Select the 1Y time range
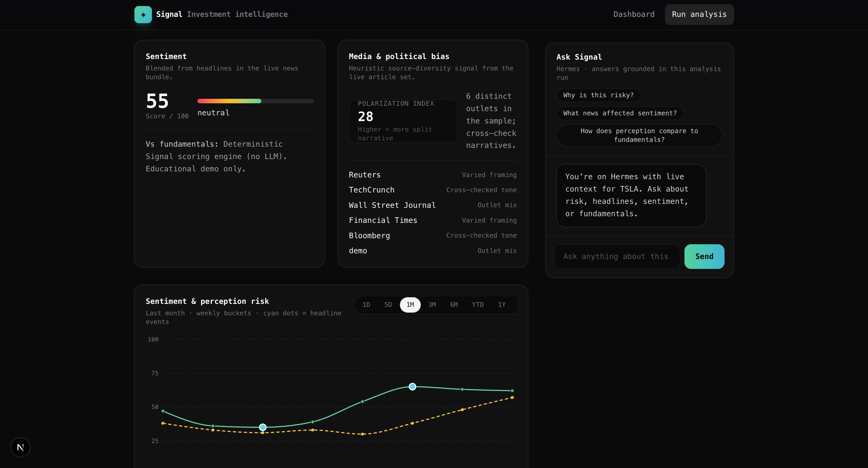 tap(502, 305)
